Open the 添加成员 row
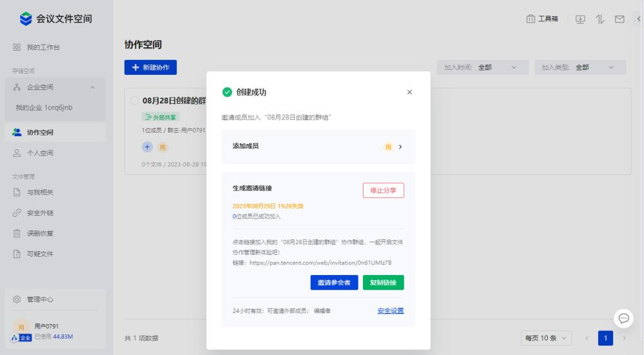 coord(318,147)
